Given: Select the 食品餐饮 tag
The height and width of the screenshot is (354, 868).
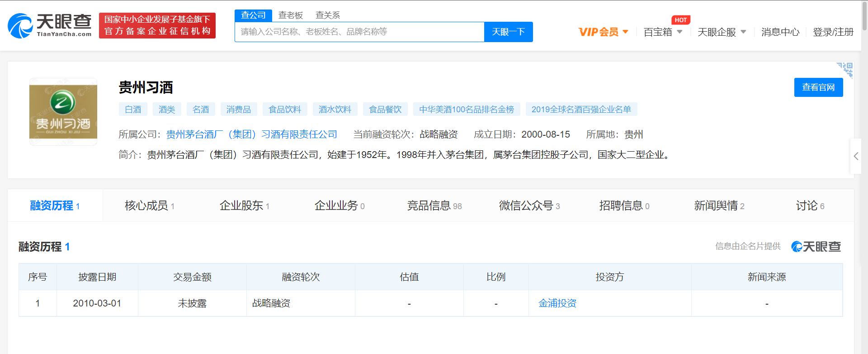Looking at the screenshot, I should [x=385, y=110].
